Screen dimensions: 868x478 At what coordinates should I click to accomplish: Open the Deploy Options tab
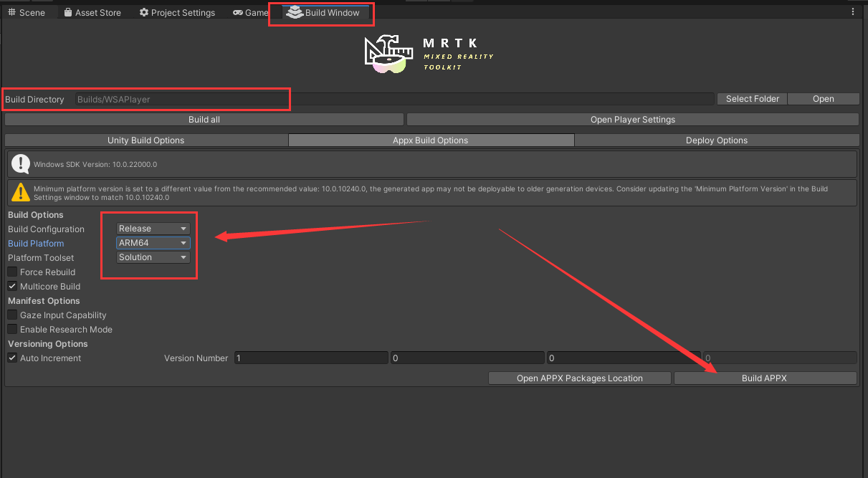pos(717,140)
